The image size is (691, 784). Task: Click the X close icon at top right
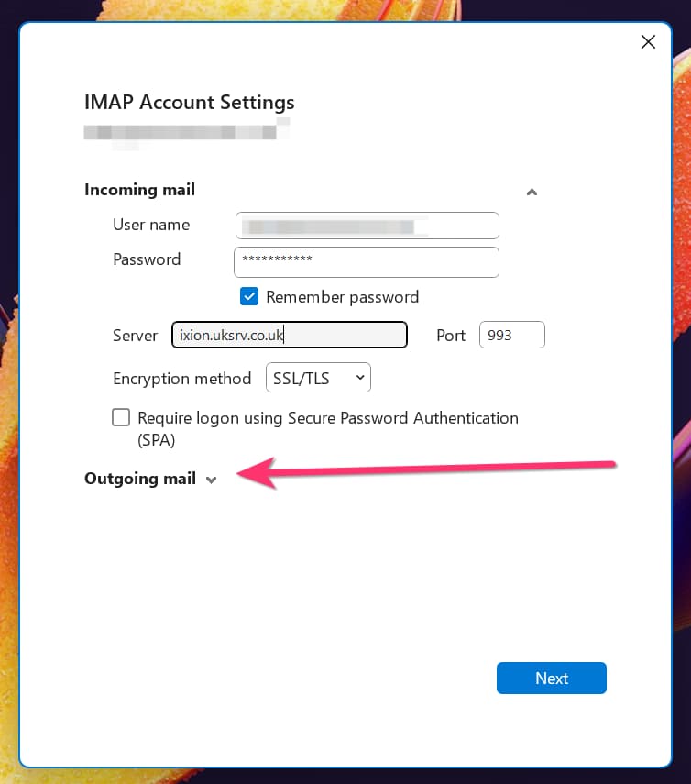[648, 41]
